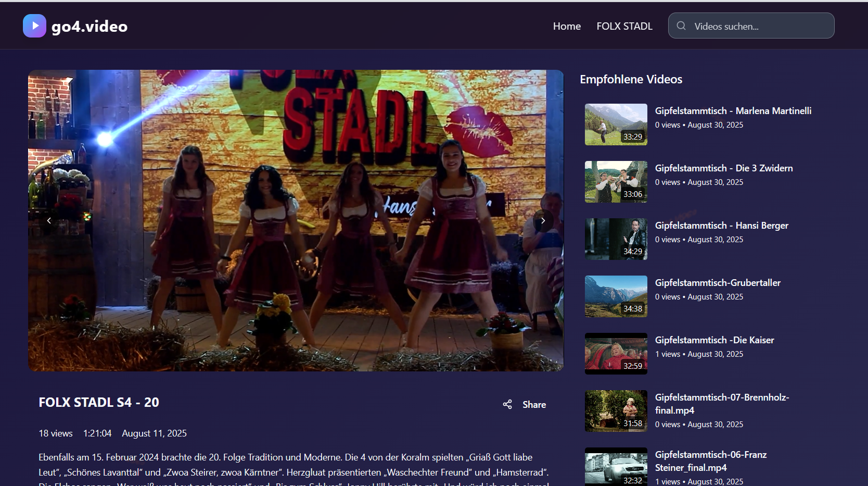Viewport: 868px width, 486px height.
Task: Open Franz Steiner video thumbnail
Action: pos(616,467)
